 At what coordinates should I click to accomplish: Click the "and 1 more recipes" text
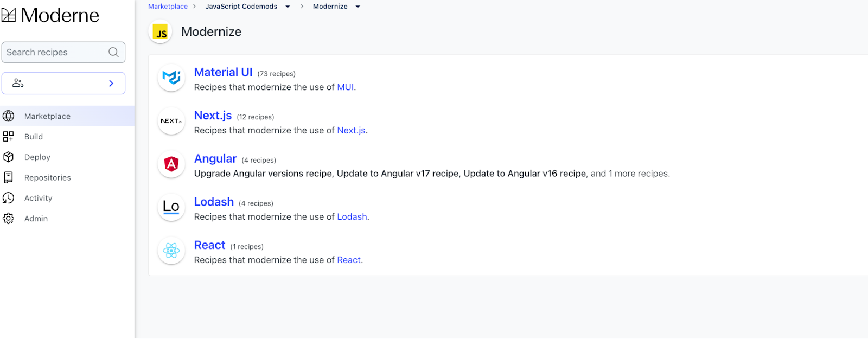pos(630,174)
